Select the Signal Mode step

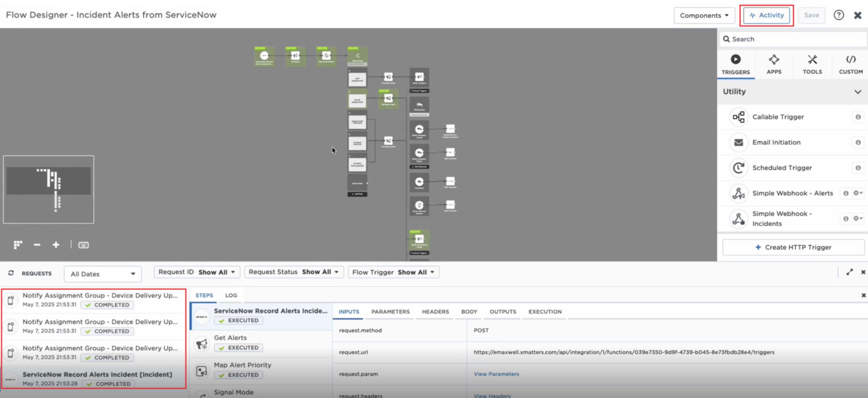click(x=261, y=392)
